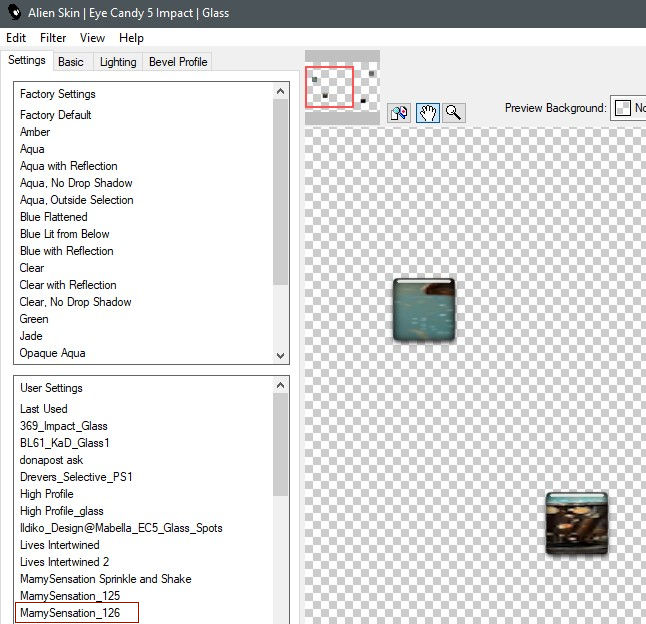Open the View menu
The height and width of the screenshot is (624, 646).
tap(93, 38)
